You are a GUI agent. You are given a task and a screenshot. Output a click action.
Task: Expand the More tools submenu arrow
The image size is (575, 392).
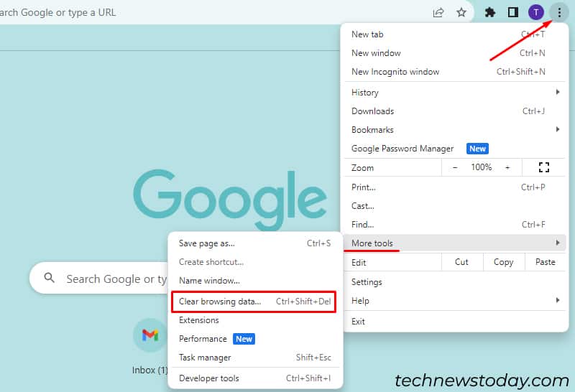[x=558, y=243]
